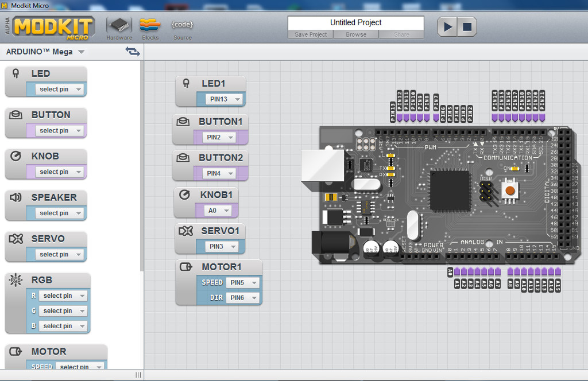Click the MOTOR1 block title on canvas
The image size is (588, 381).
pos(222,267)
